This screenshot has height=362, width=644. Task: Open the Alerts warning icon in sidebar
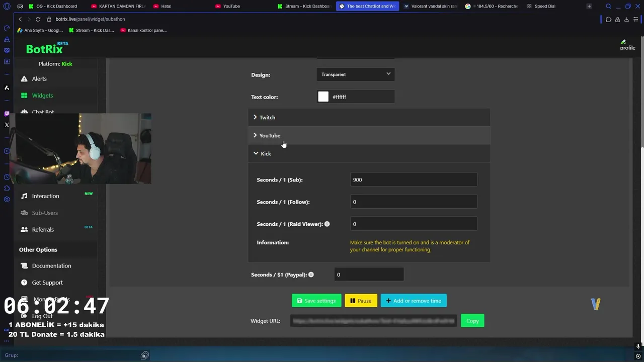(x=24, y=79)
